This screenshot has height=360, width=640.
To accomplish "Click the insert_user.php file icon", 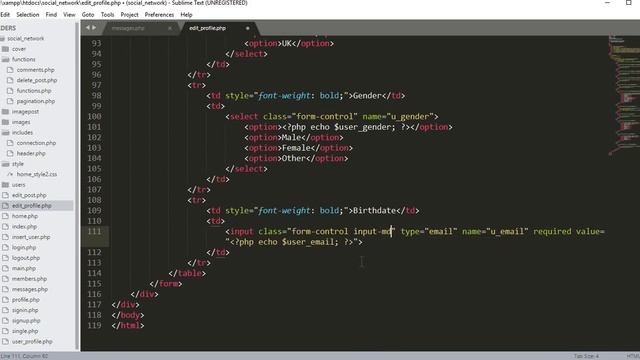I will [x=5, y=237].
